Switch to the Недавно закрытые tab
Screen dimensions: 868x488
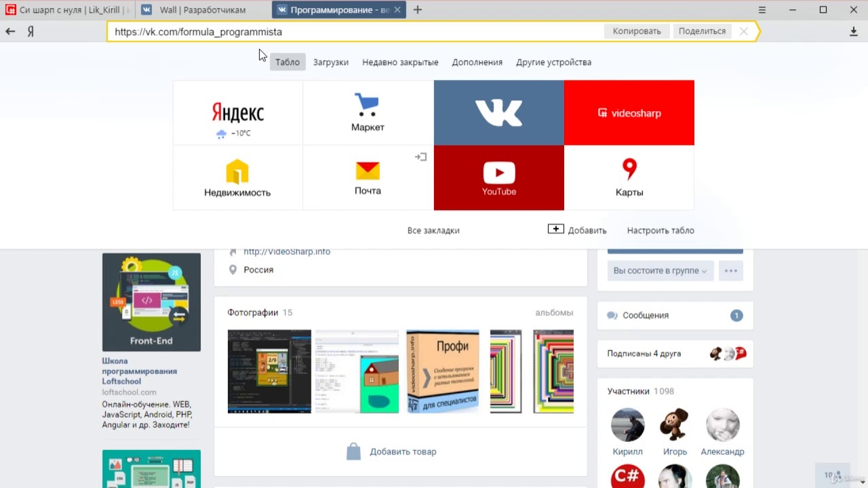tap(400, 62)
